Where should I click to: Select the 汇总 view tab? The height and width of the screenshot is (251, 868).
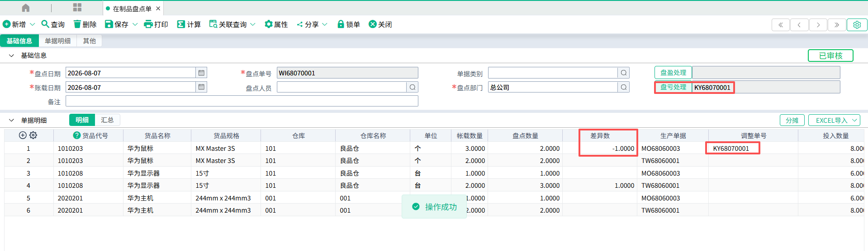click(x=107, y=120)
